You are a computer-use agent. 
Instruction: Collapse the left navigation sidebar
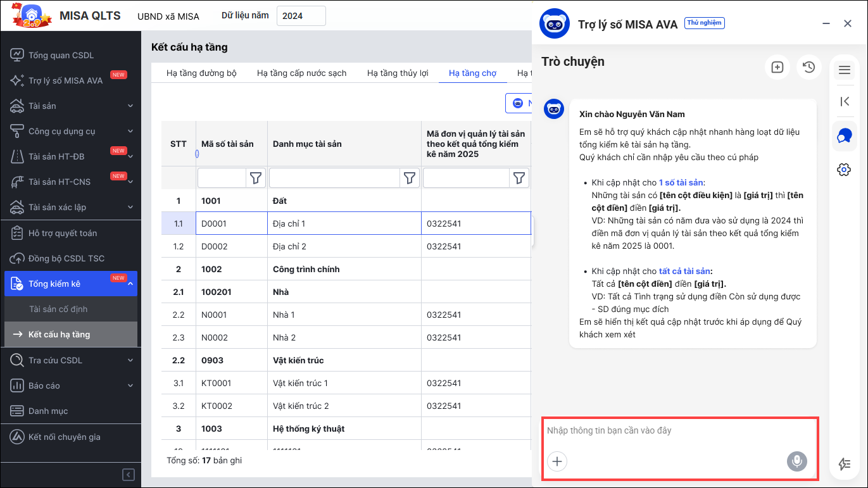coord(129,475)
